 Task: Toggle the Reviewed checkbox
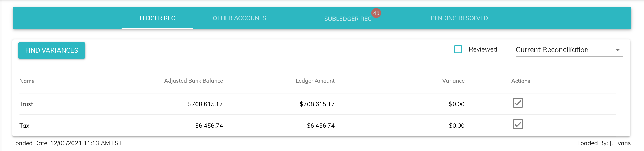(458, 49)
